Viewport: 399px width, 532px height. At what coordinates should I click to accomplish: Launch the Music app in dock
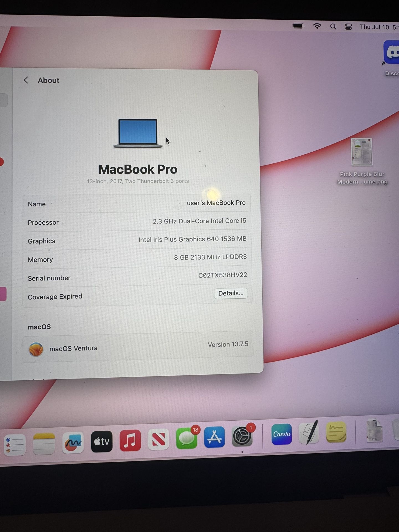[130, 440]
